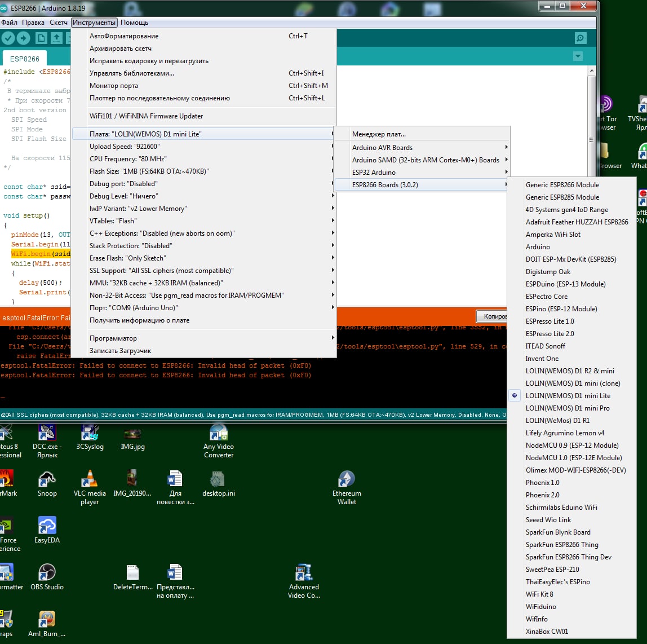
Task: Select NodeMCU 0.9 (ESP-12 Module) board
Action: (x=572, y=445)
